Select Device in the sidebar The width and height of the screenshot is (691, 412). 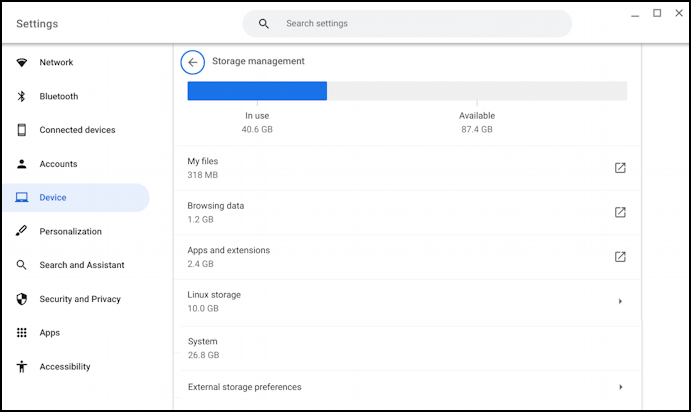(53, 198)
